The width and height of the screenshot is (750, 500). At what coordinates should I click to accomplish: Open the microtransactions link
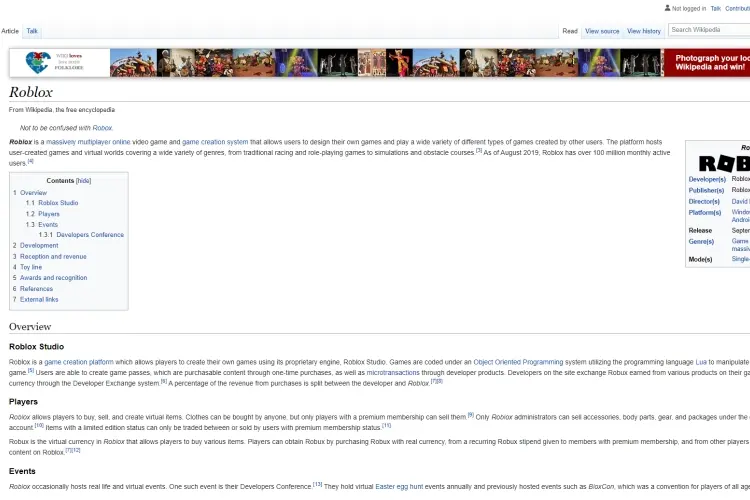tap(393, 373)
